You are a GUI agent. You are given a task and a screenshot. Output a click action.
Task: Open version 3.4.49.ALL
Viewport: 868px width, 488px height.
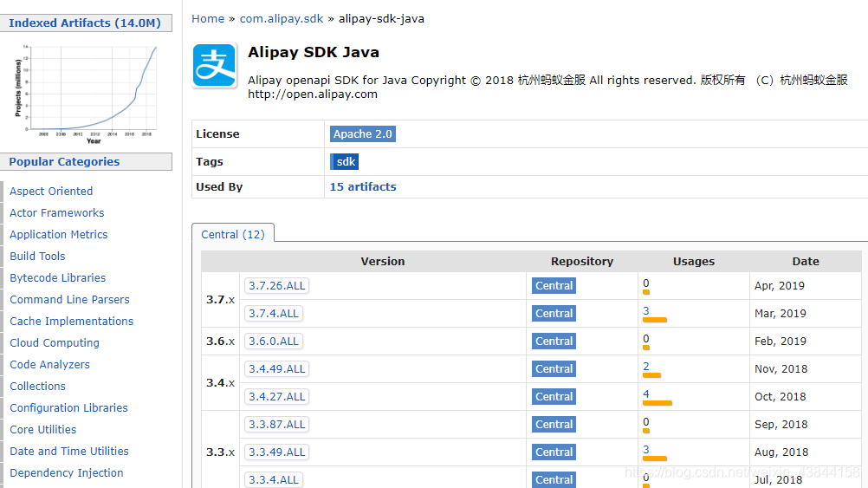[x=277, y=369]
